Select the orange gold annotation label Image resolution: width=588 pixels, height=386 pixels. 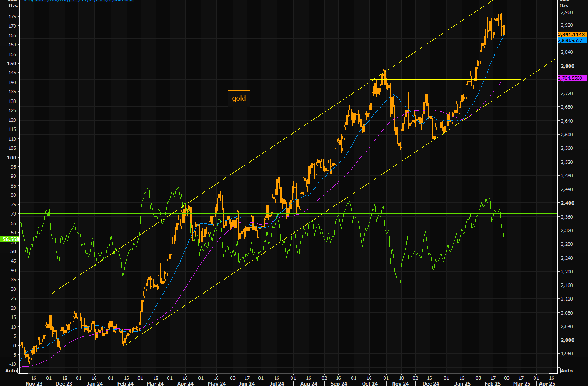239,99
